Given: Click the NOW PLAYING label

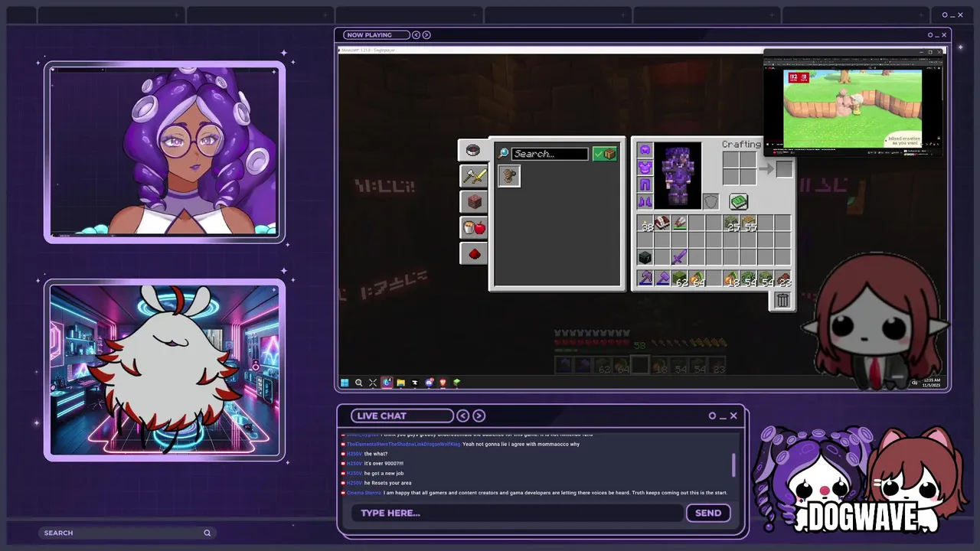Looking at the screenshot, I should click(x=368, y=35).
